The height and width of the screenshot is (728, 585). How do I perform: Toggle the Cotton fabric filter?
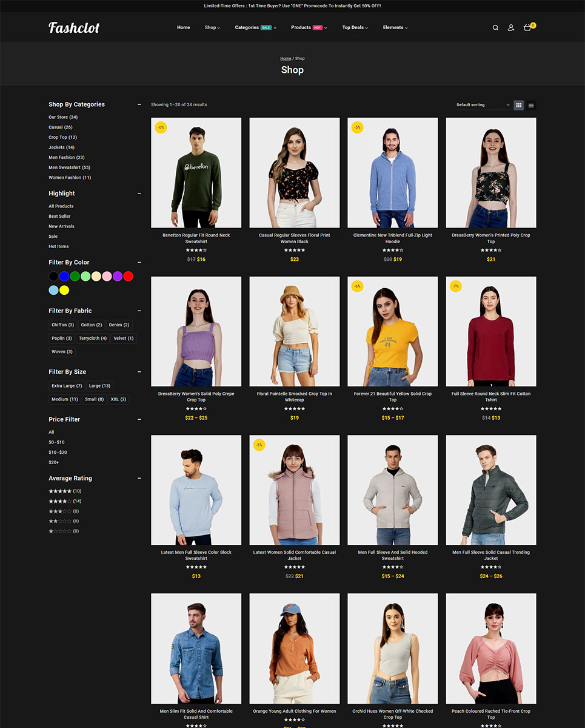coord(92,325)
